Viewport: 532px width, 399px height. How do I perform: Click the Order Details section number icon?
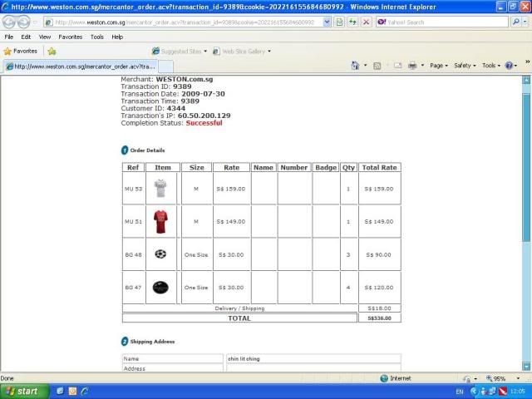click(125, 150)
